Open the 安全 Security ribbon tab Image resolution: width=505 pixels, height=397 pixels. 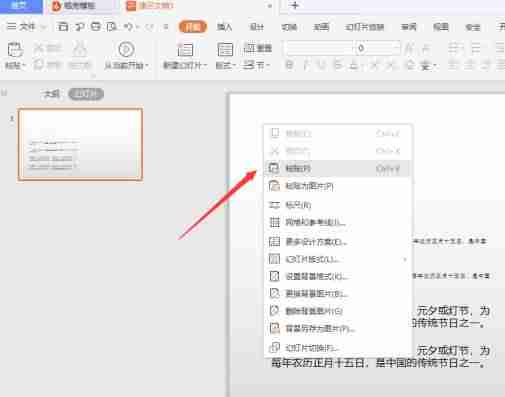click(x=473, y=27)
